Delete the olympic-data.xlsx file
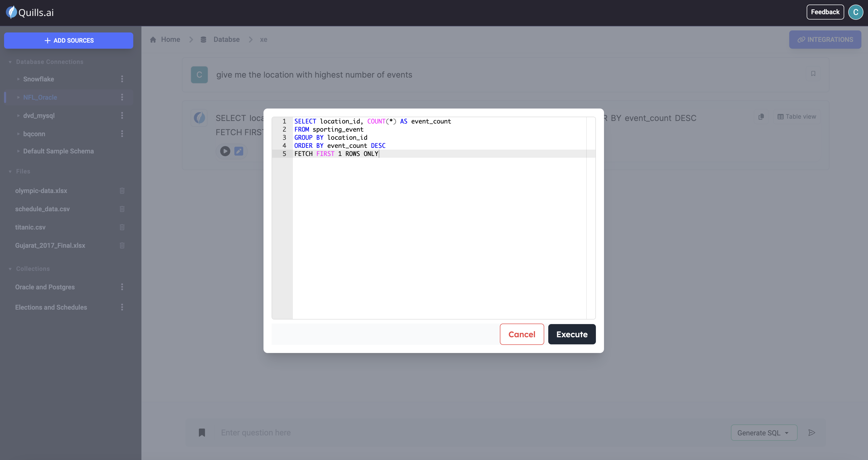Screen dimensions: 868x460 point(122,191)
